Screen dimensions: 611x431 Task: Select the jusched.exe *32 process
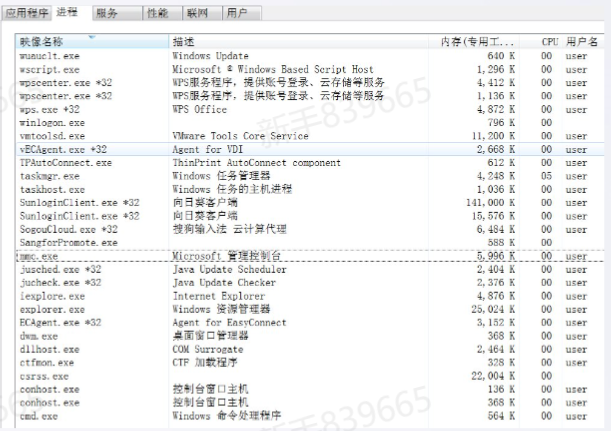tap(310, 269)
